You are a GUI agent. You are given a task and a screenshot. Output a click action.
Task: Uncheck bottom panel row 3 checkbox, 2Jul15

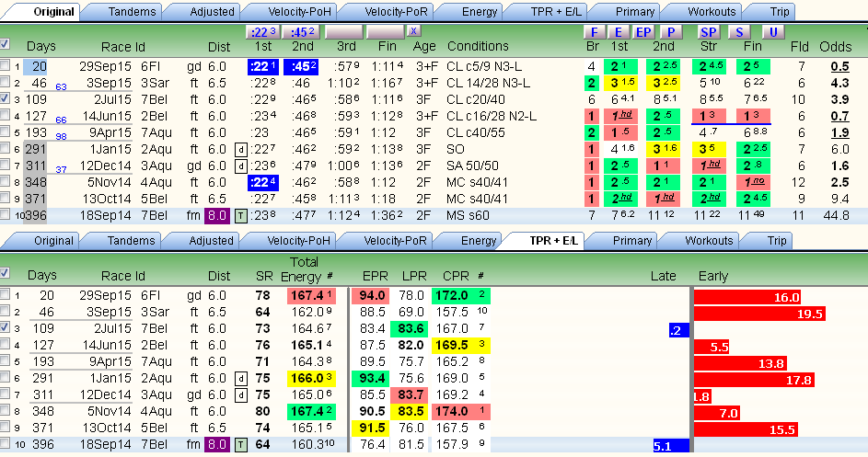coord(5,327)
